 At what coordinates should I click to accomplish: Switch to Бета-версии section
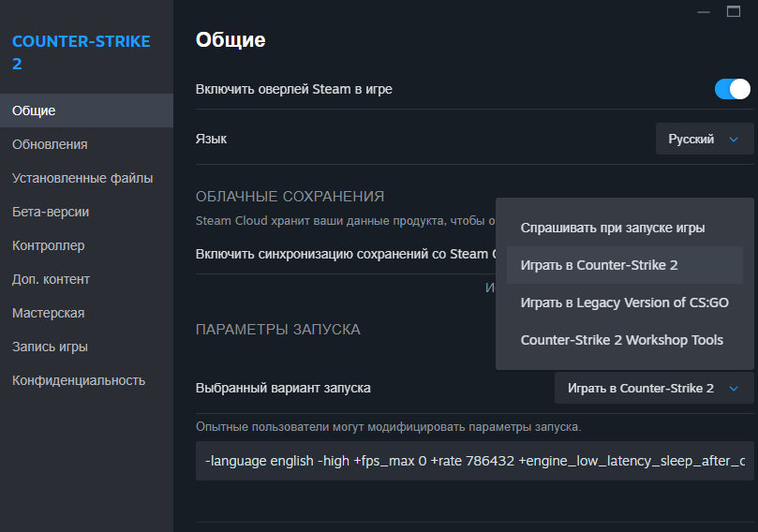click(86, 212)
